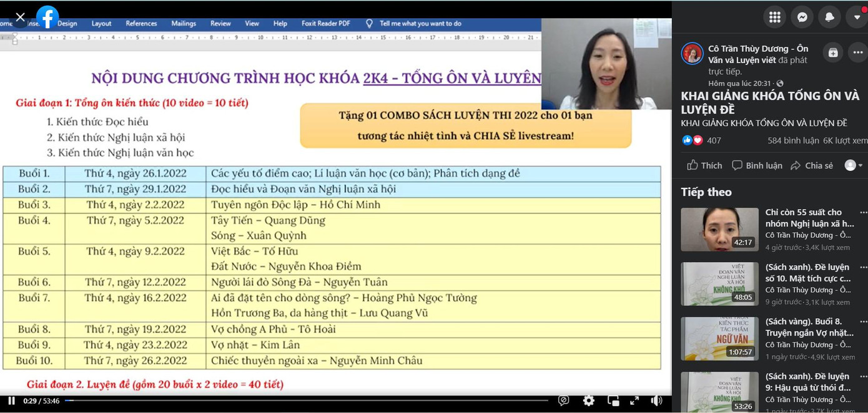
Task: Save the video with follow icon
Action: [x=832, y=53]
